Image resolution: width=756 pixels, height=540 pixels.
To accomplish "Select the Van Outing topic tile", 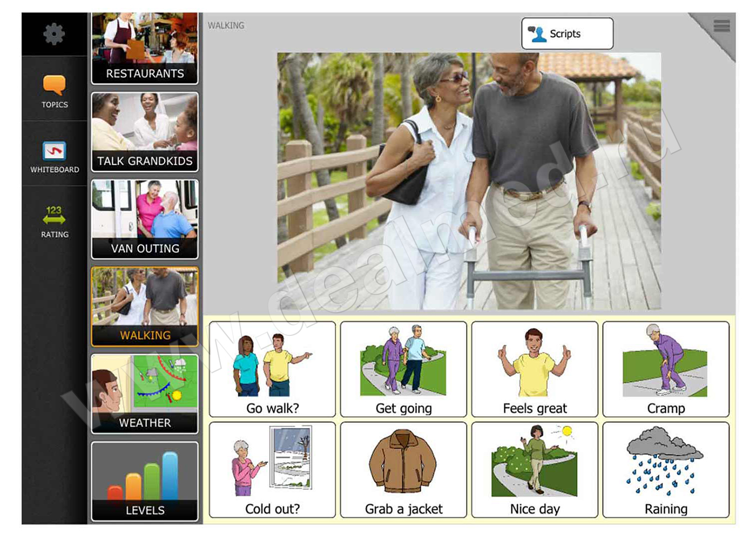I will coord(145,220).
